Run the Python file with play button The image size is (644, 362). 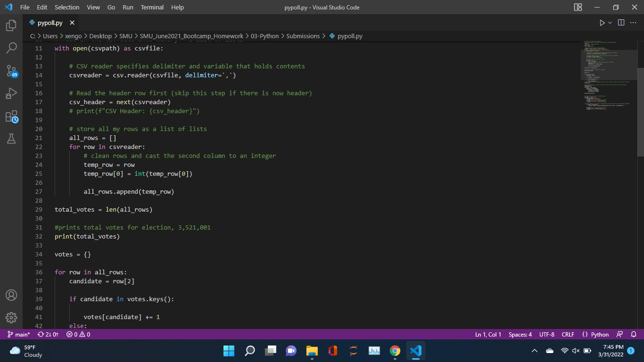602,23
